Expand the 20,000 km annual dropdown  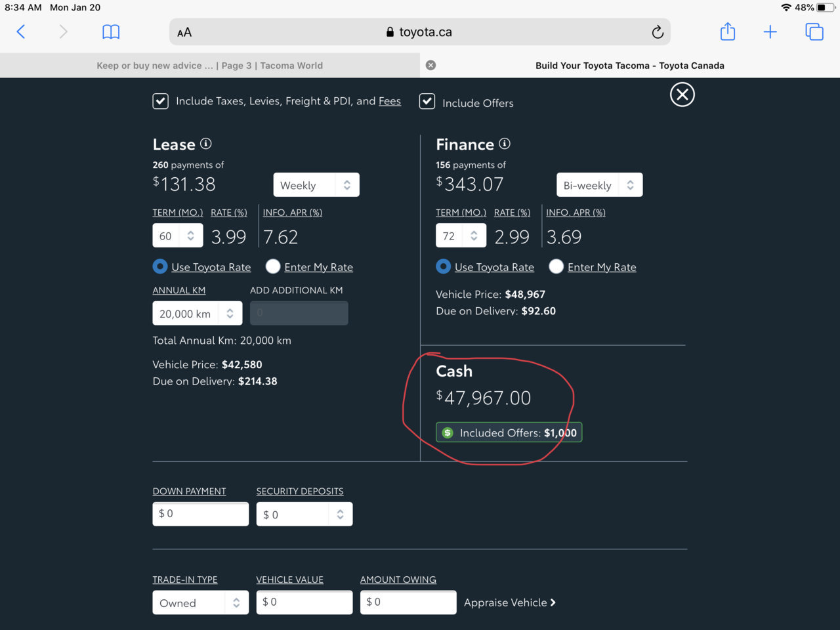pos(198,314)
